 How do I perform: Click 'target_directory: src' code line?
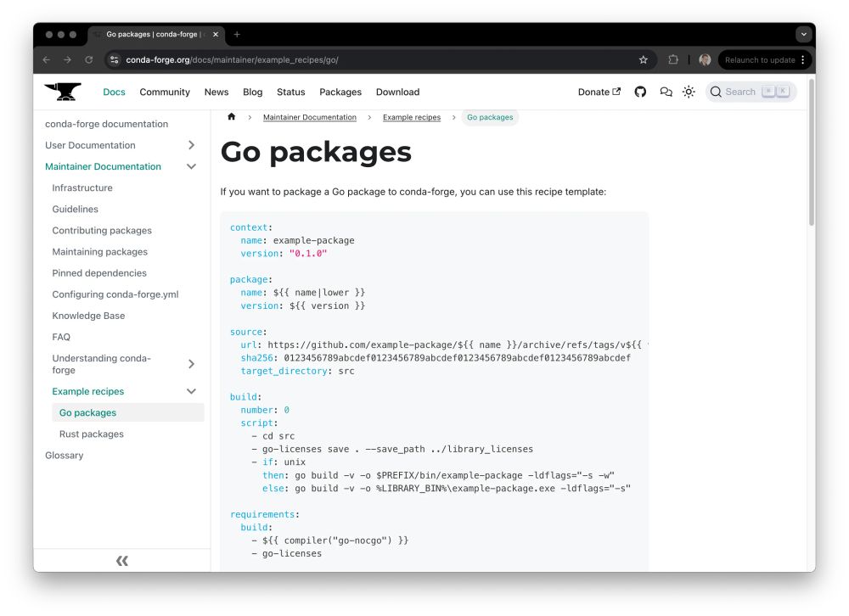(x=297, y=371)
